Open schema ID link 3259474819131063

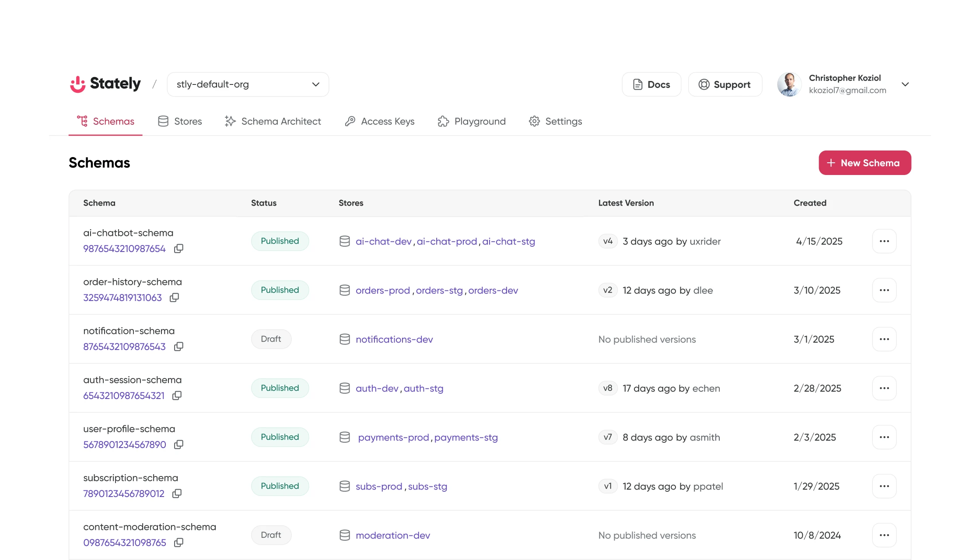click(122, 297)
